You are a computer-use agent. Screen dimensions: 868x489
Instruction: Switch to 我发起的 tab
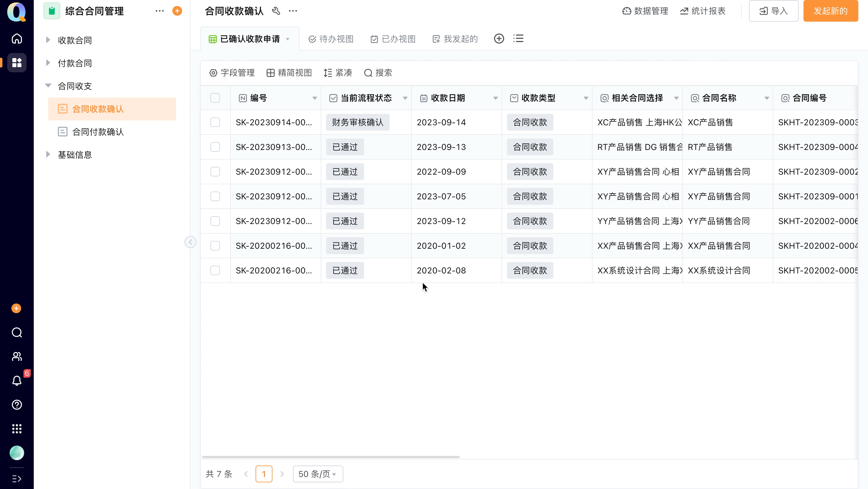(455, 39)
